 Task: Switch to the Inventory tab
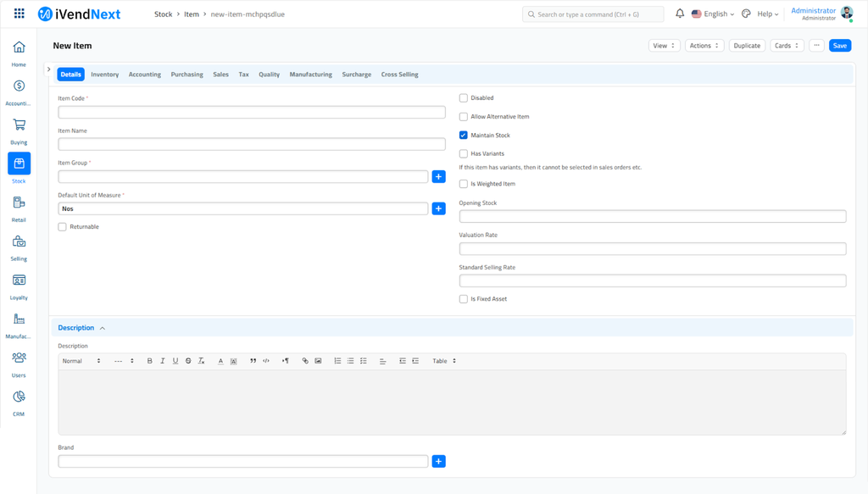(104, 75)
